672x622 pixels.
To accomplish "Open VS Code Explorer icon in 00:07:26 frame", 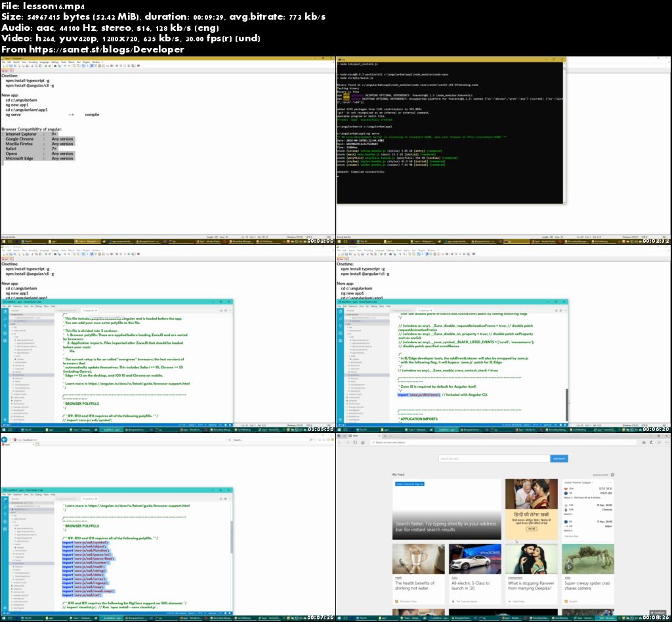I will [5, 500].
